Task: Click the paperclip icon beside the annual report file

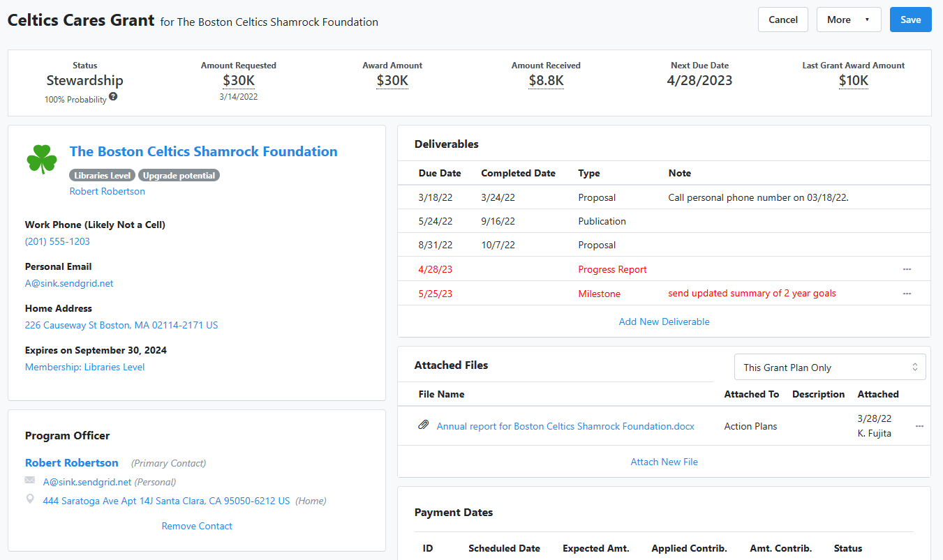Action: point(423,425)
